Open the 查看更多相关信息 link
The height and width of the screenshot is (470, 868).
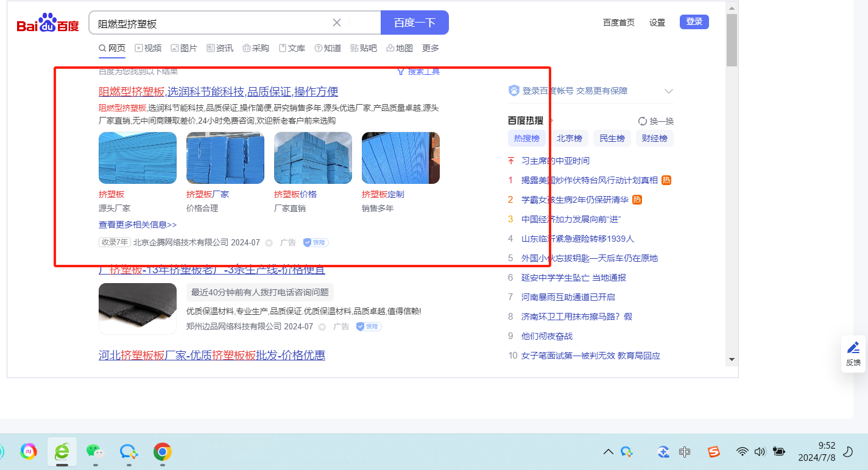tap(138, 225)
